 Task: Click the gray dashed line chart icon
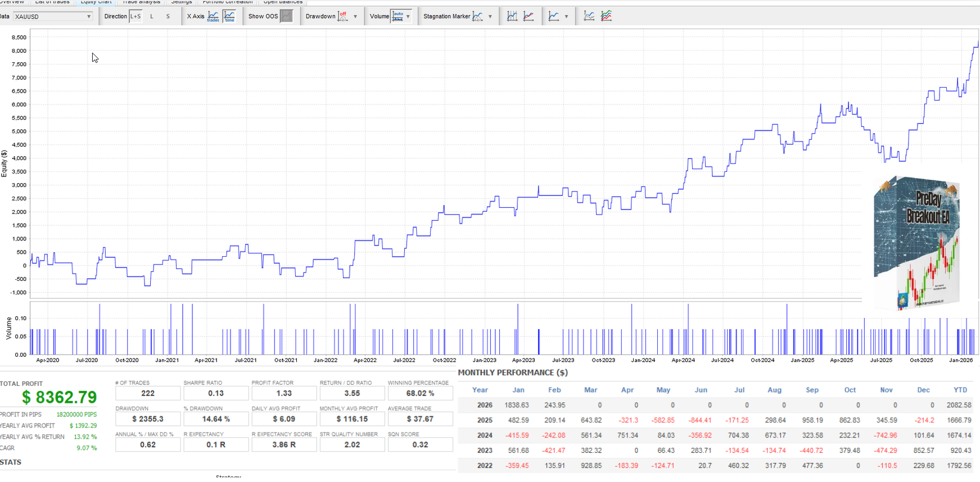(x=589, y=16)
